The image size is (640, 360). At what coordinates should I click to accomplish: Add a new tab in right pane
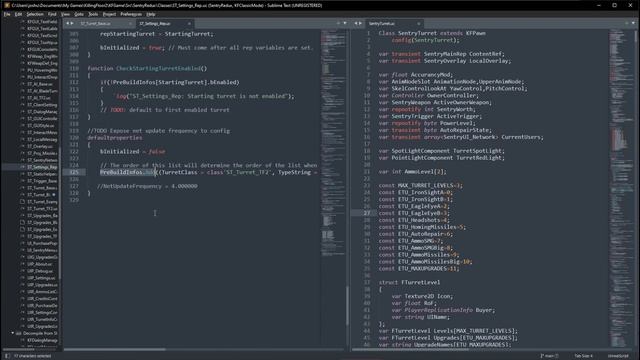point(627,23)
